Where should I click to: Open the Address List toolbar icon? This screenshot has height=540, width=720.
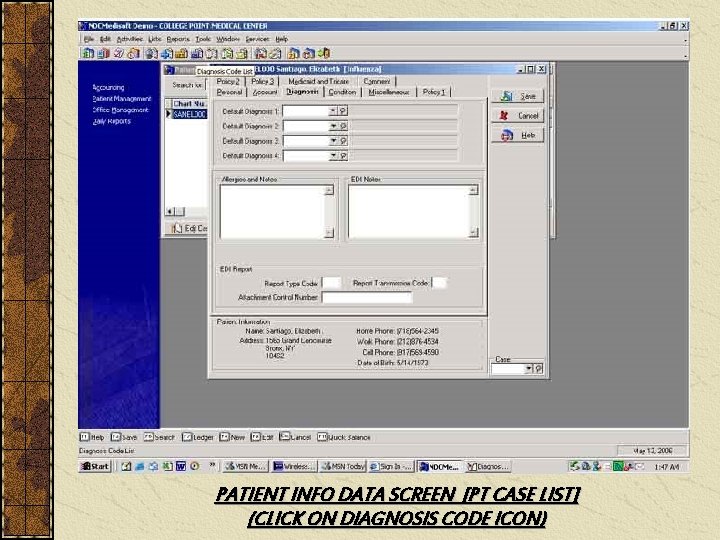click(241, 54)
